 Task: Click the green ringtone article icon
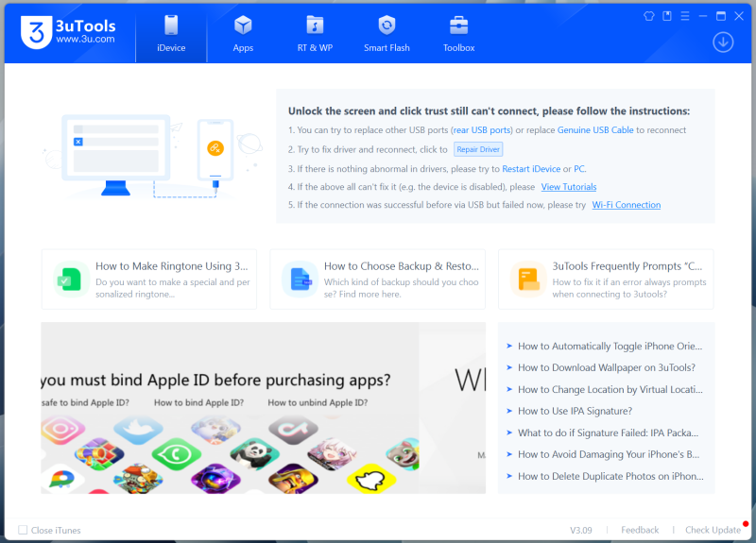70,280
